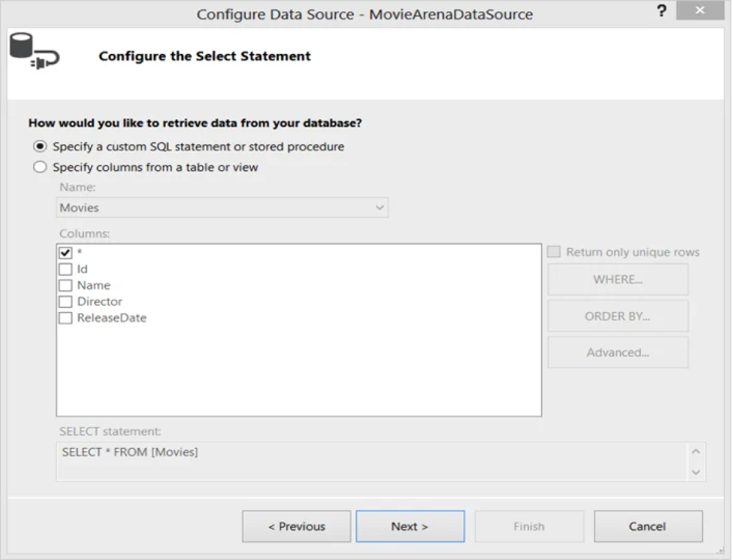
Task: Select custom SQL statement radio option
Action: tap(40, 146)
